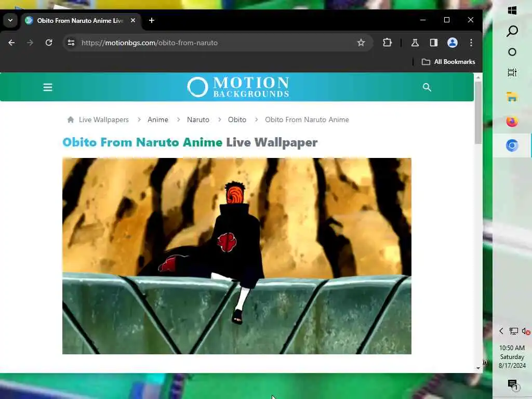
Task: Open the tab search dropdown arrow
Action: (x=10, y=20)
